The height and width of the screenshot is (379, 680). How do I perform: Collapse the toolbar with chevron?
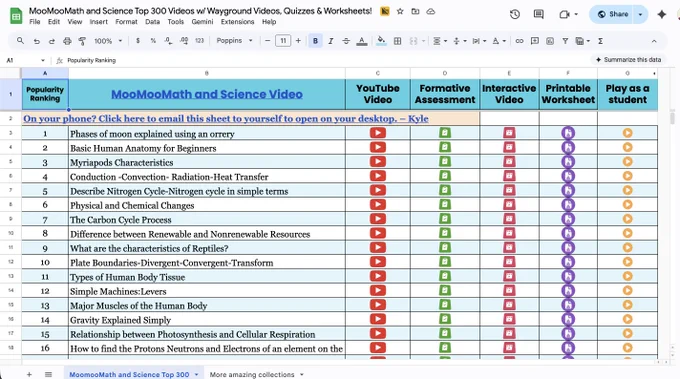tap(654, 41)
